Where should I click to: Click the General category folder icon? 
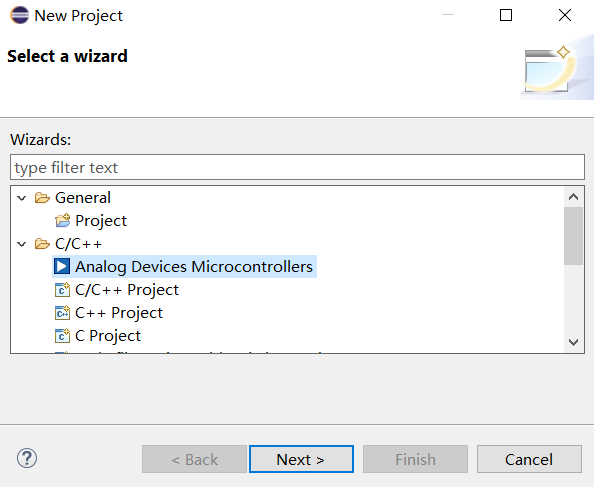tap(42, 198)
